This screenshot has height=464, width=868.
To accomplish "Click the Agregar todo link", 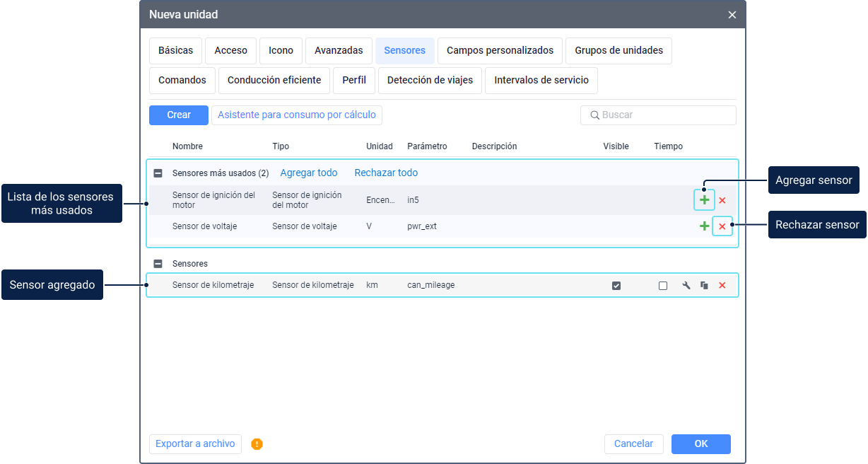I will click(x=309, y=173).
